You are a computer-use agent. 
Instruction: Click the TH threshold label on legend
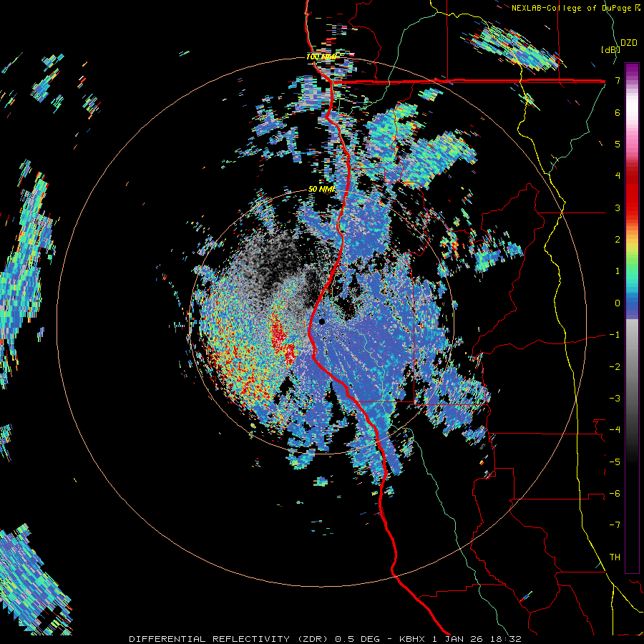coord(615,557)
